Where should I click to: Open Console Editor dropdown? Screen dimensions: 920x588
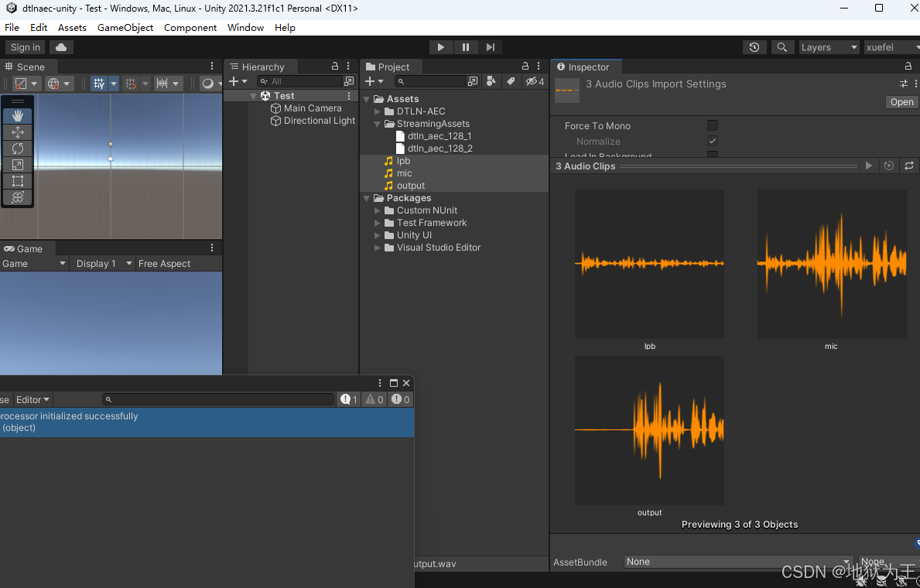click(x=32, y=400)
